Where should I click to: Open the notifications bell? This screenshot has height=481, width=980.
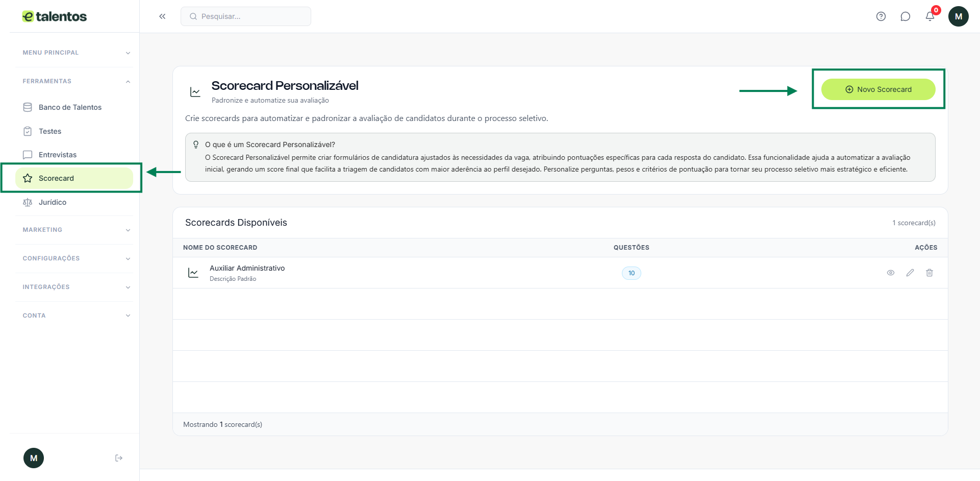click(x=930, y=16)
